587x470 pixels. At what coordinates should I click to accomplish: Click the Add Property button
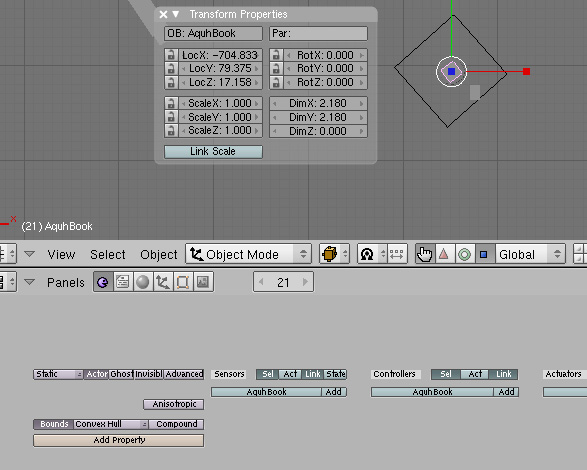[119, 440]
